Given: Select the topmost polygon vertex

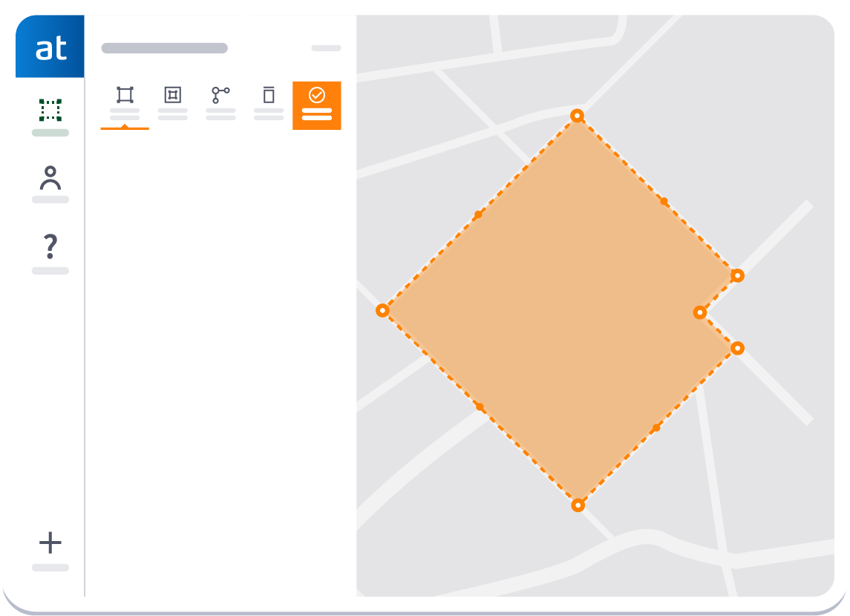Looking at the screenshot, I should pos(578,115).
